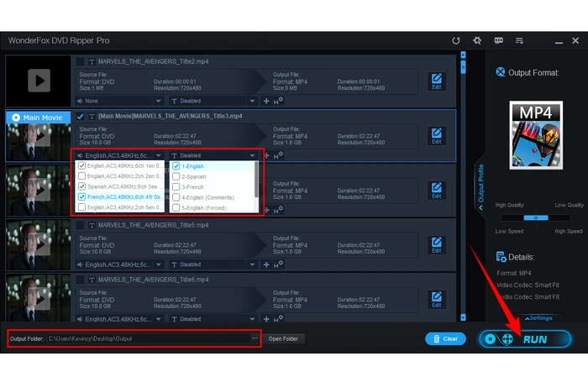The width and height of the screenshot is (588, 382).
Task: Add subtitle plus icon in Title5 row
Action: (266, 264)
